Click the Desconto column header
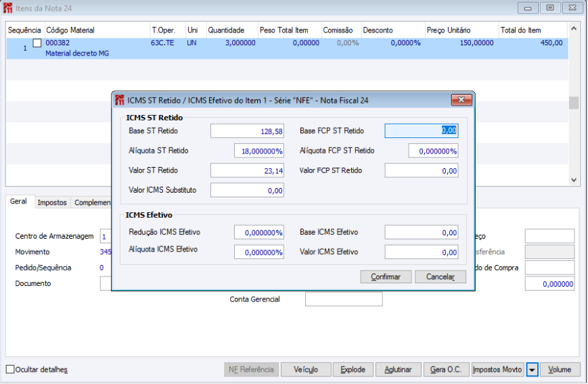Viewport: 588px width, 384px height. (392, 30)
